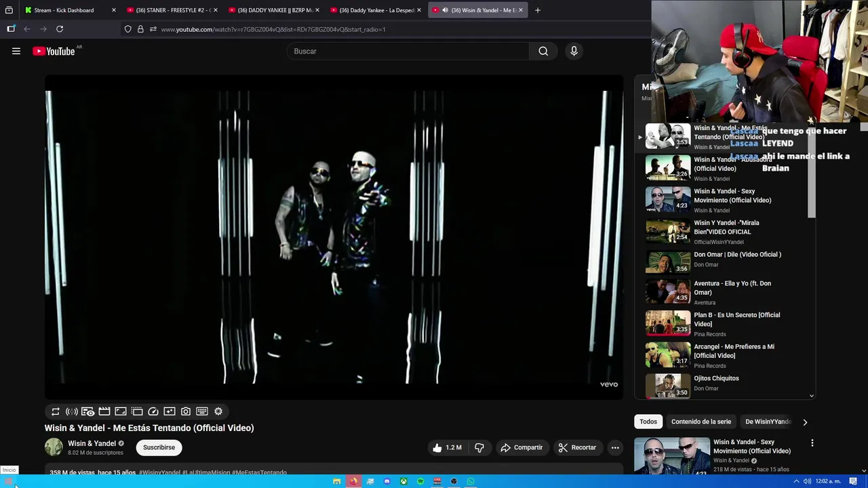Open Spotify from the taskbar
Screen dimensions: 868x488
420,481
